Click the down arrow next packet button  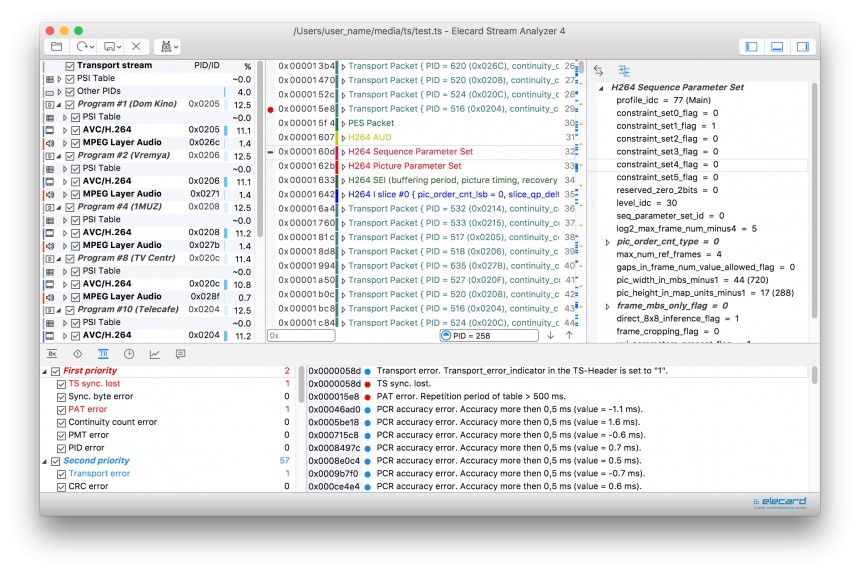tap(550, 336)
